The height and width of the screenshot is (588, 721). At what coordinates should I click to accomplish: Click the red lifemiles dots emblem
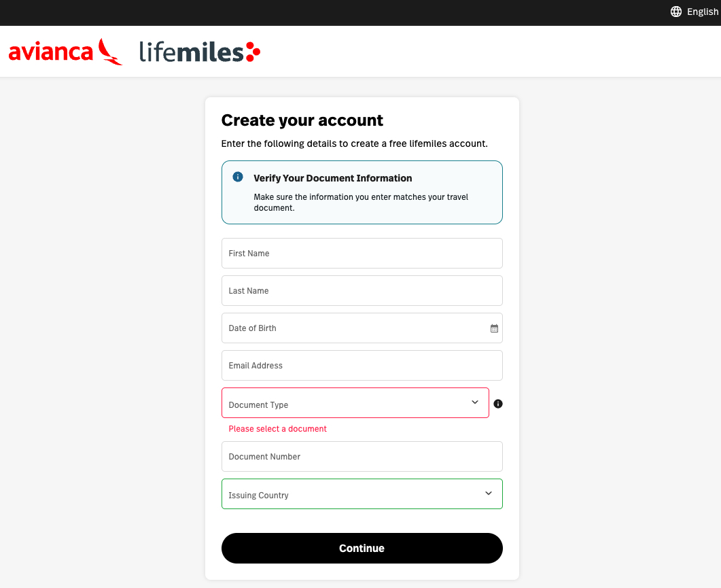[x=252, y=52]
